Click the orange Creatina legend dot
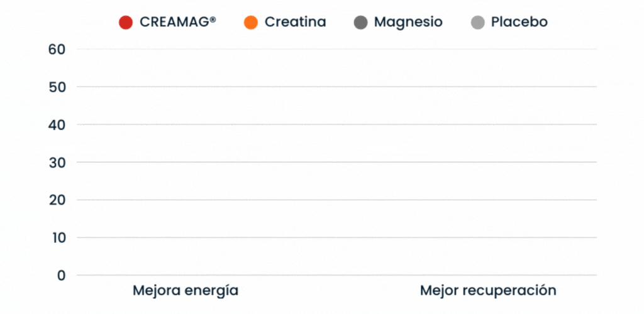The height and width of the screenshot is (314, 644). 250,23
